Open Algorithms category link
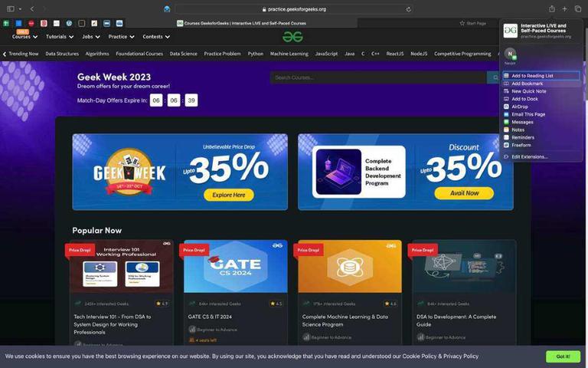588x368 pixels. click(97, 54)
